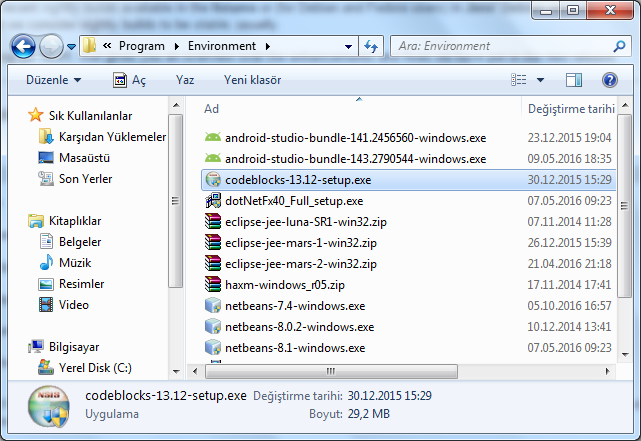Image resolution: width=641 pixels, height=441 pixels.
Task: Select netbeans-7.4-windows.exe
Action: (295, 306)
